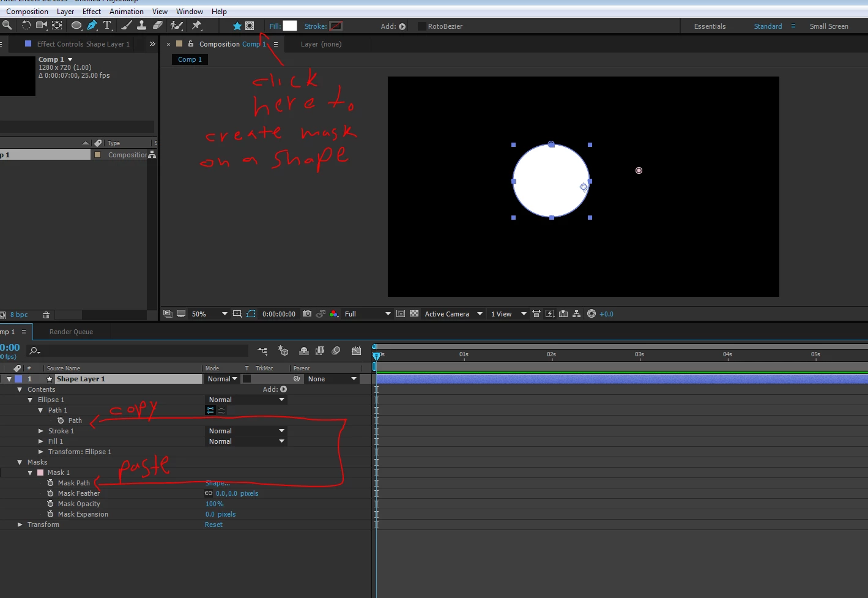
Task: Show hidden panels with double chevron
Action: [152, 44]
